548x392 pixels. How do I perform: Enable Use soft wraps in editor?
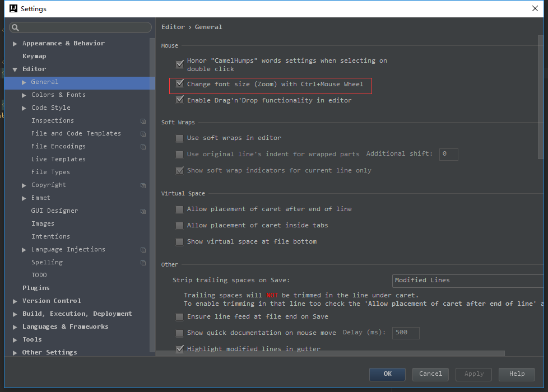coord(179,138)
